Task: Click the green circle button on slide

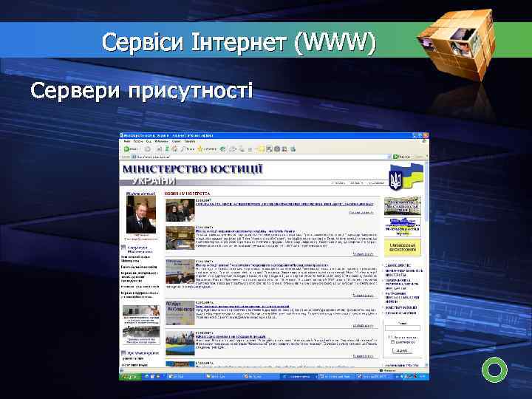Action: tap(494, 370)
